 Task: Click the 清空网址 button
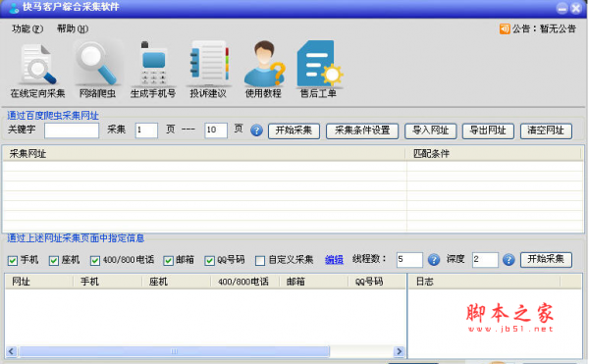(546, 130)
